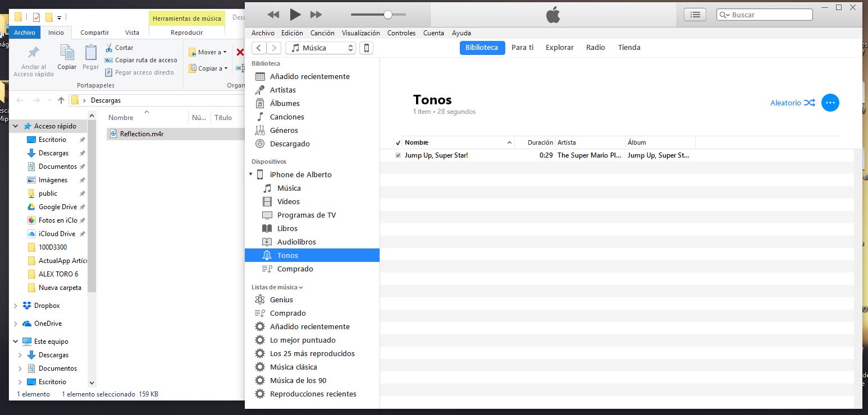Play the current song in iTunes
Screen dimensions: 868x415
[295, 14]
